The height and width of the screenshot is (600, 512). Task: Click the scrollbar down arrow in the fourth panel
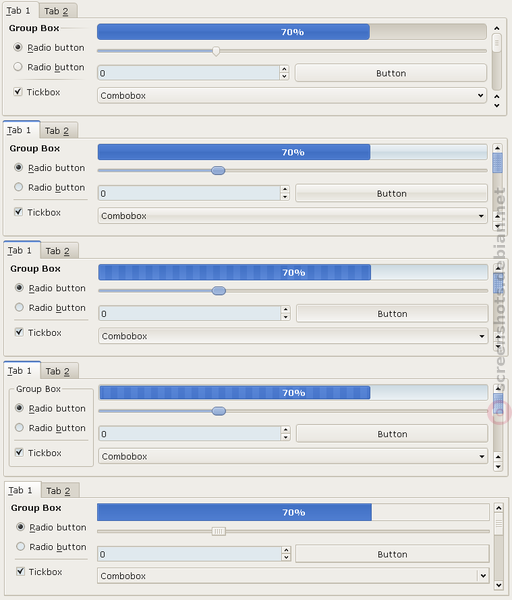(498, 466)
